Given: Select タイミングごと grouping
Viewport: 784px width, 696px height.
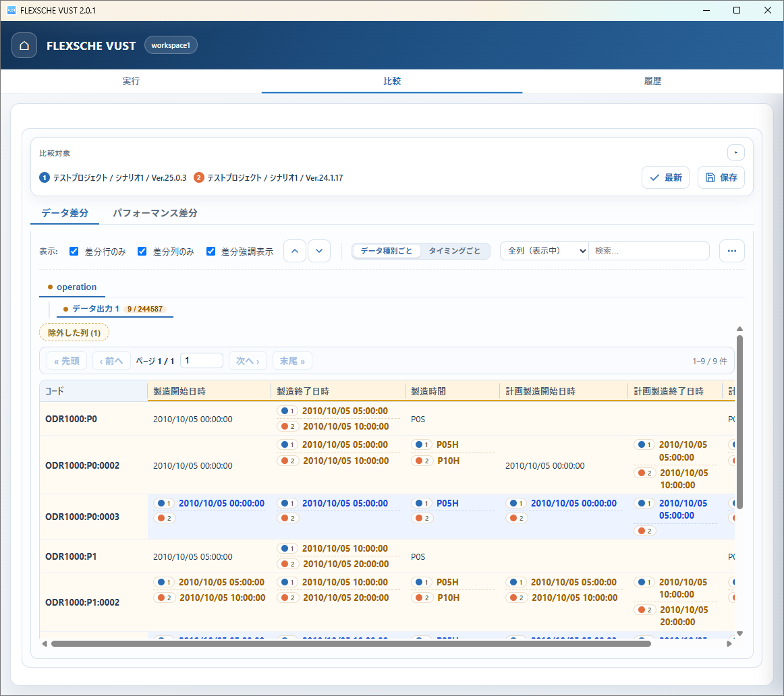Looking at the screenshot, I should tap(455, 251).
